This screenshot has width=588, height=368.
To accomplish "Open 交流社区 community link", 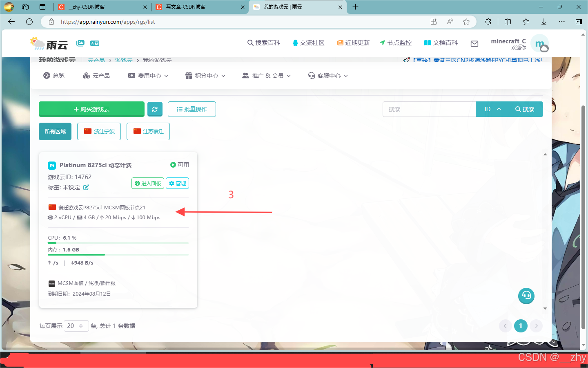I will pyautogui.click(x=308, y=43).
